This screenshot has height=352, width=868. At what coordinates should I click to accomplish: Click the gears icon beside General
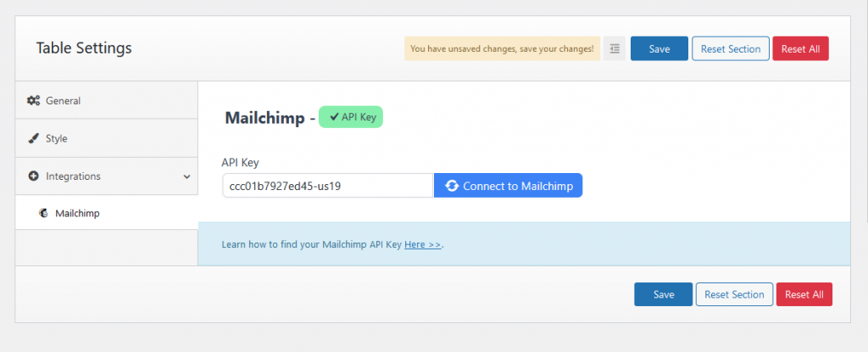(33, 101)
